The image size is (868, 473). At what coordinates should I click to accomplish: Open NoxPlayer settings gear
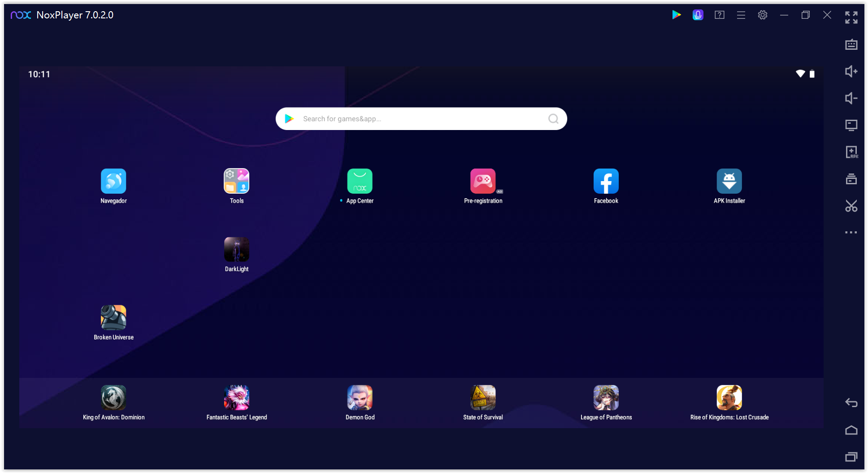763,15
